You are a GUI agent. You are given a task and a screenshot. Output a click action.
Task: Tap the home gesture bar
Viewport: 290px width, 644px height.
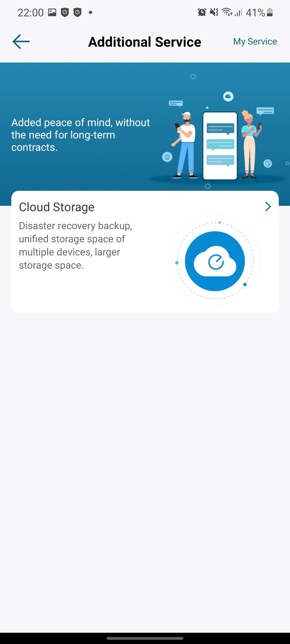pyautogui.click(x=145, y=638)
